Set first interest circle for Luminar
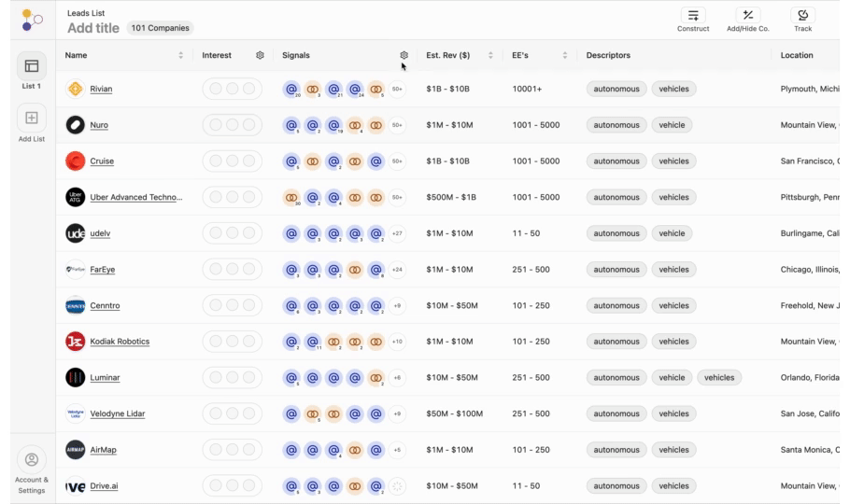This screenshot has height=504, width=850. 215,378
